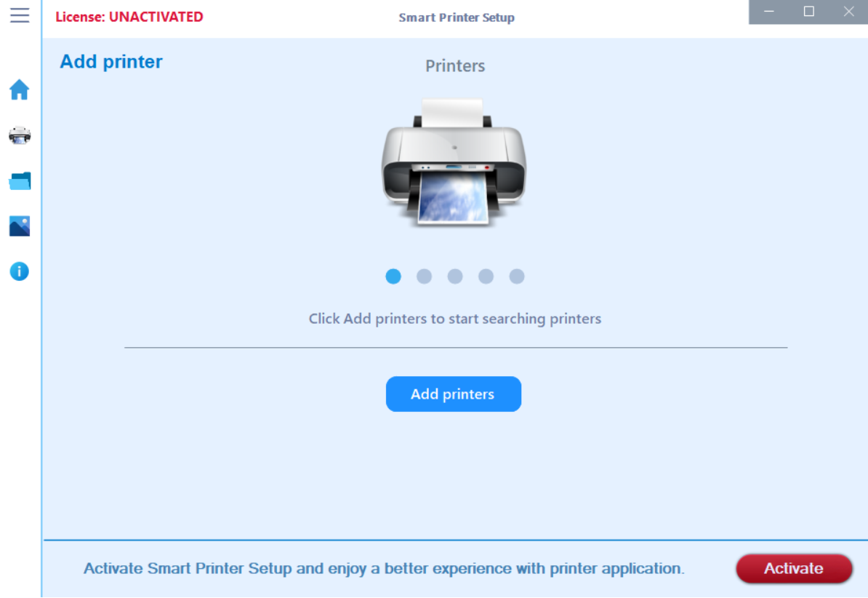The height and width of the screenshot is (598, 868).
Task: Open the printer sidebar icon
Action: (x=19, y=135)
